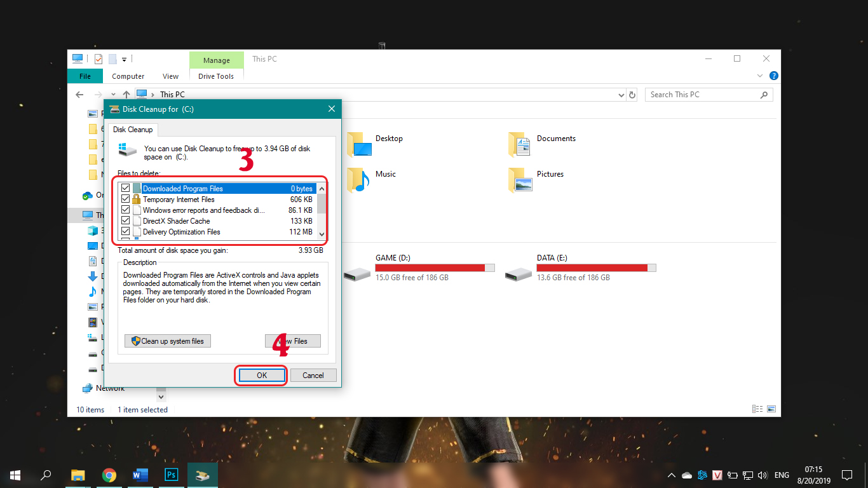Screen dimensions: 868x488
Task: Switch to details view layout icon
Action: (x=757, y=409)
